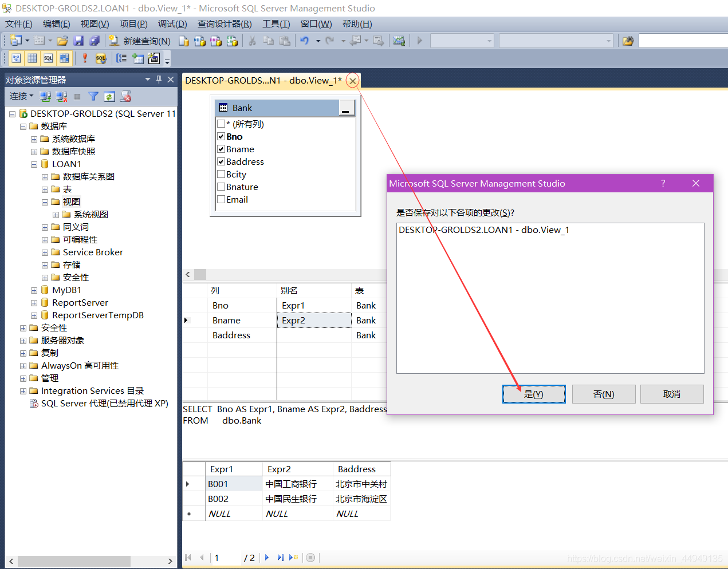Click the Filter funnel icon
This screenshot has width=728, height=569.
[x=93, y=96]
